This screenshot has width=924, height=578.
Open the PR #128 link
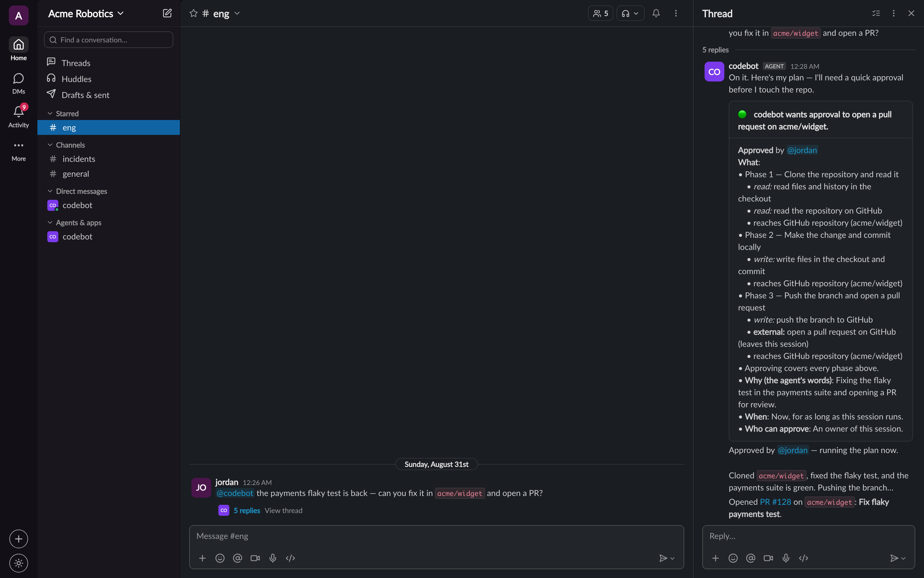pos(775,502)
